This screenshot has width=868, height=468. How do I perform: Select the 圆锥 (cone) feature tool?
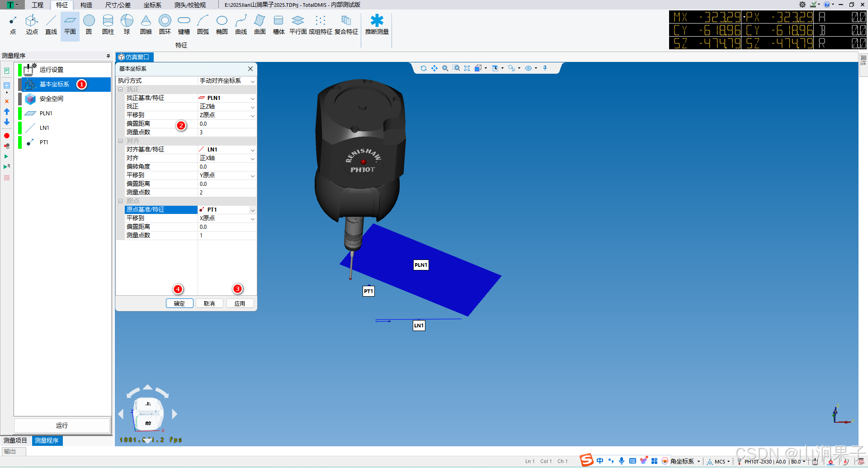[x=146, y=25]
